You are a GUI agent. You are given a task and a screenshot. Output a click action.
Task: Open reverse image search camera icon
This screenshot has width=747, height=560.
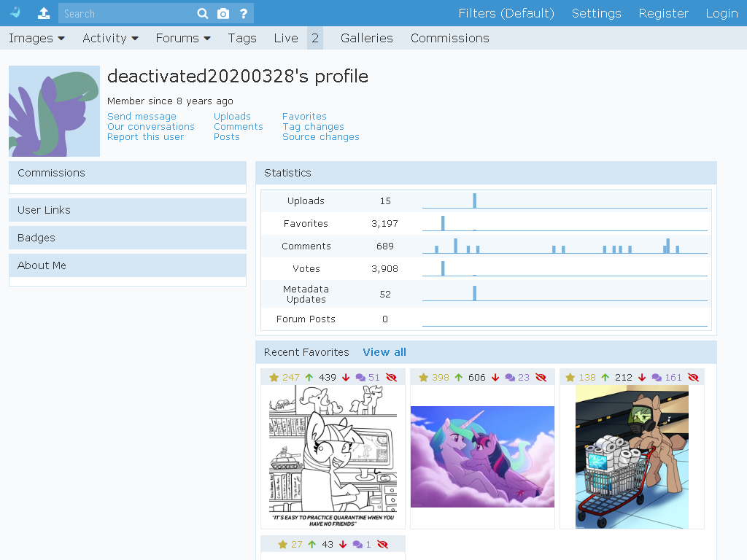[223, 13]
